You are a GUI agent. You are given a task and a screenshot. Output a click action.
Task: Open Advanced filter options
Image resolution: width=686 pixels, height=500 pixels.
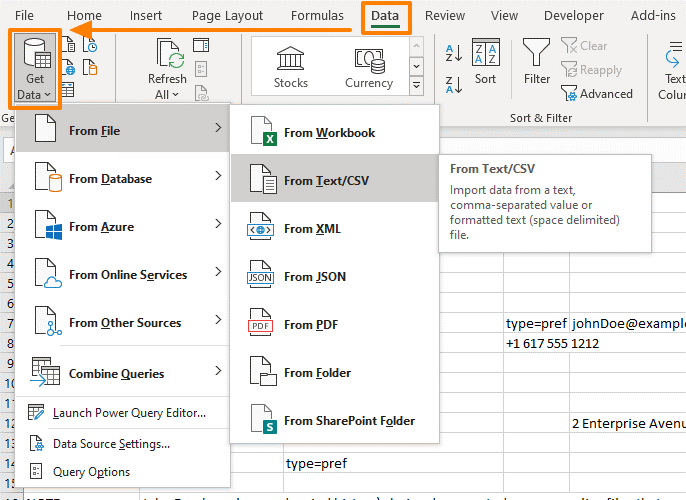click(x=597, y=94)
